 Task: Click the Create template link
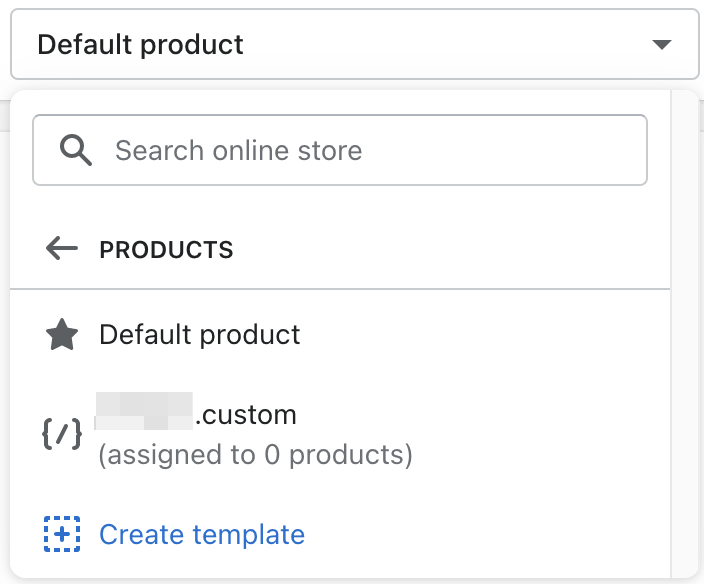202,535
